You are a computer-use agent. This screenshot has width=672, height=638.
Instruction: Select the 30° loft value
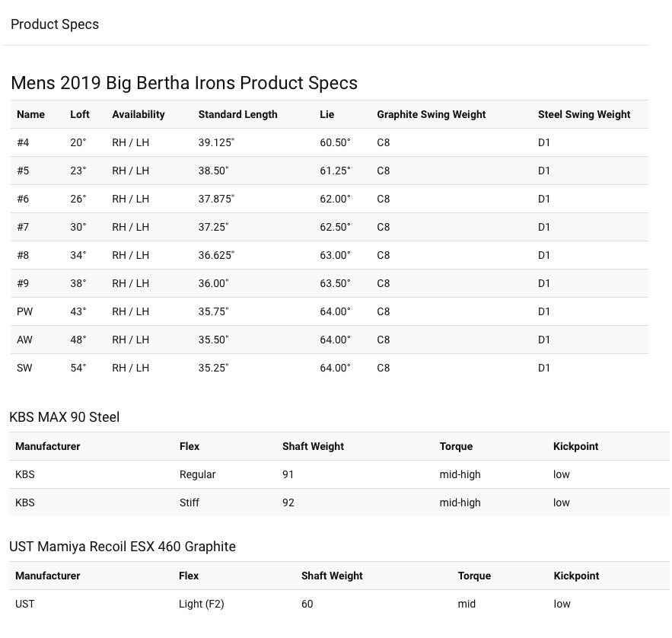click(78, 227)
